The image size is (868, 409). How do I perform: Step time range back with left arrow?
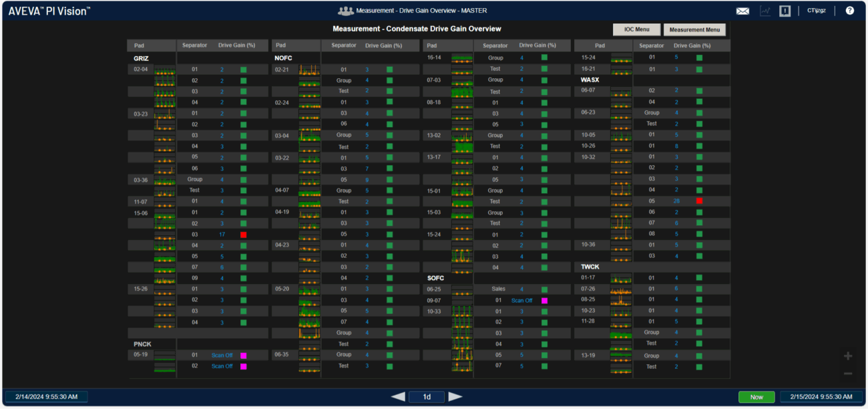(398, 397)
